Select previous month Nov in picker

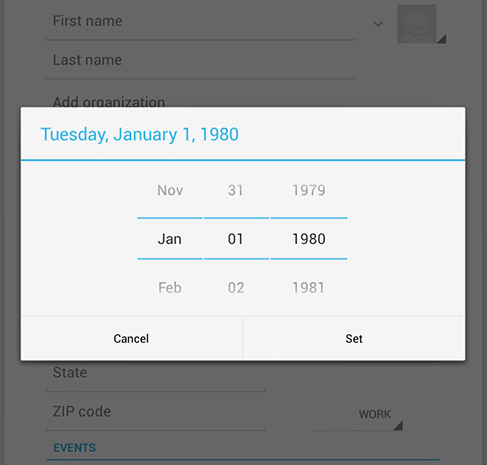point(170,190)
